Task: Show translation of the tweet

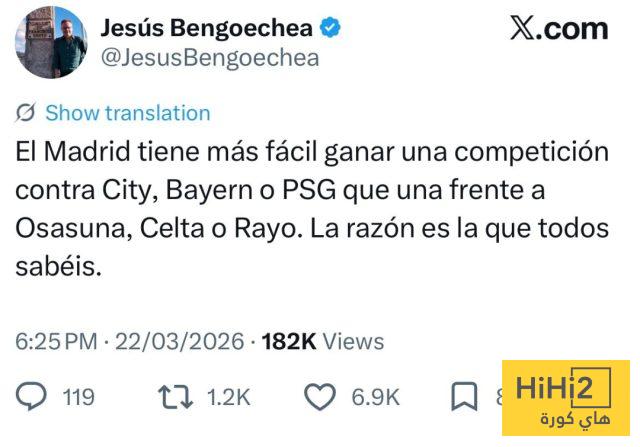Action: [127, 113]
